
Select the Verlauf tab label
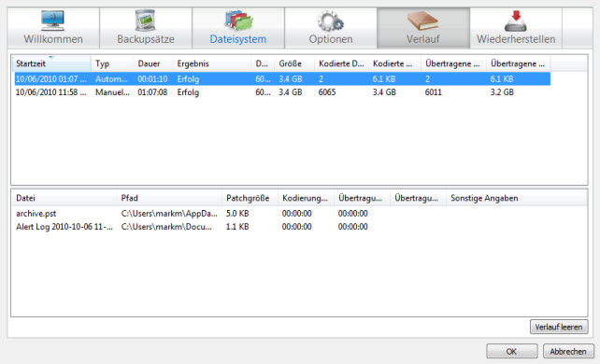(422, 39)
